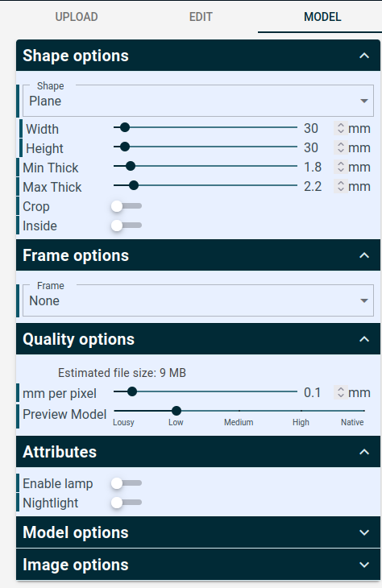Click the Width value stepper arrows
Image resolution: width=382 pixels, height=588 pixels.
341,128
